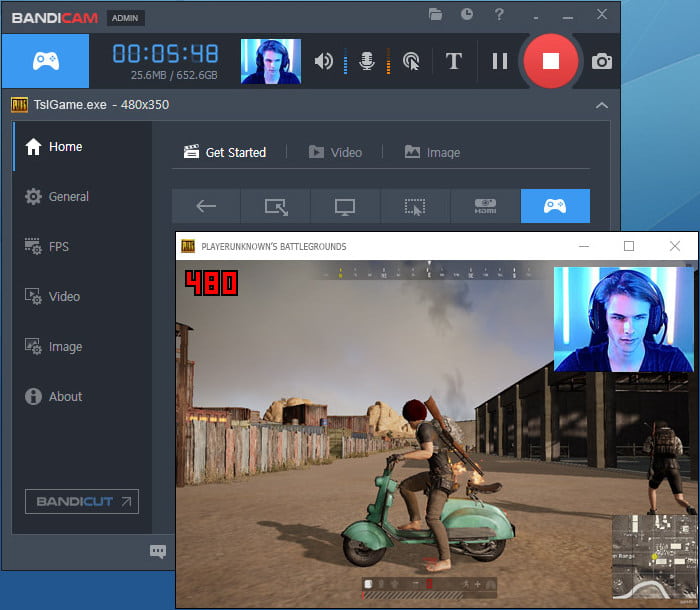Switch to the Get Started tab
This screenshot has width=700, height=610.
225,152
